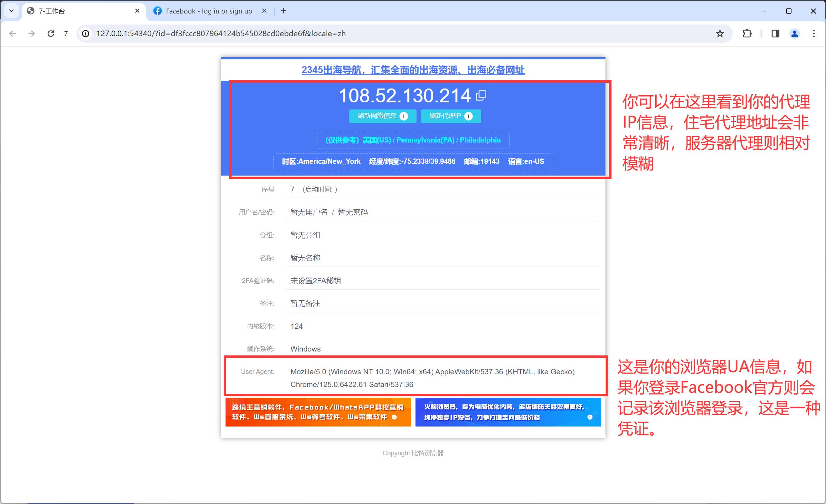826x504 pixels.
Task: Switch to the 7-工作台 tab
Action: click(84, 11)
